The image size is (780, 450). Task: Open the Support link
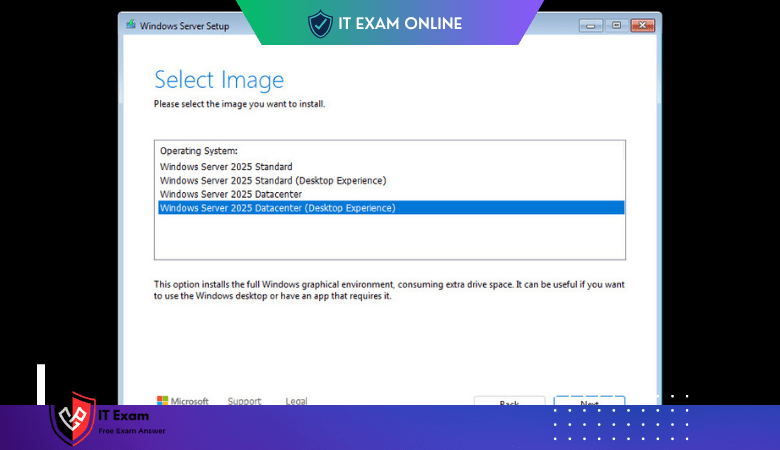244,401
